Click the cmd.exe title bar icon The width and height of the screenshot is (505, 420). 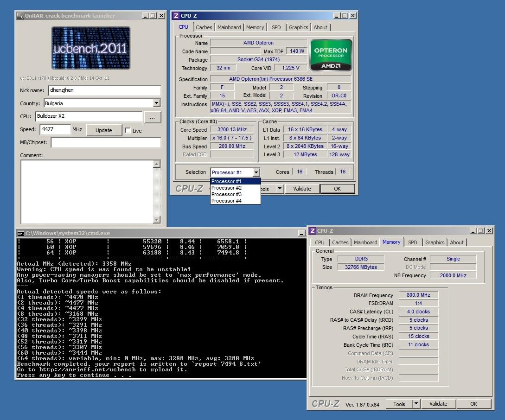pos(20,233)
